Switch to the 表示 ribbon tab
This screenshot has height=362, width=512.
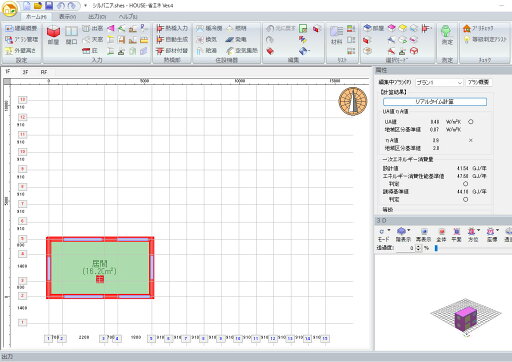67,16
